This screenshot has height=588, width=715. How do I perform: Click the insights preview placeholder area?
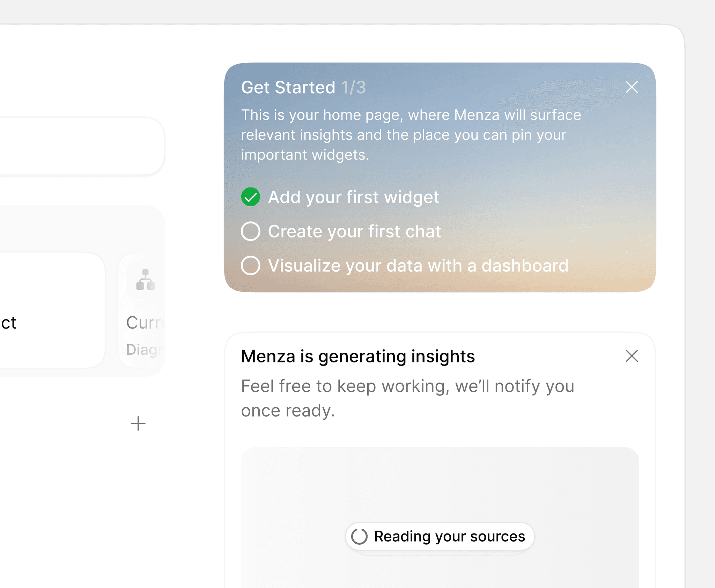coord(440,489)
